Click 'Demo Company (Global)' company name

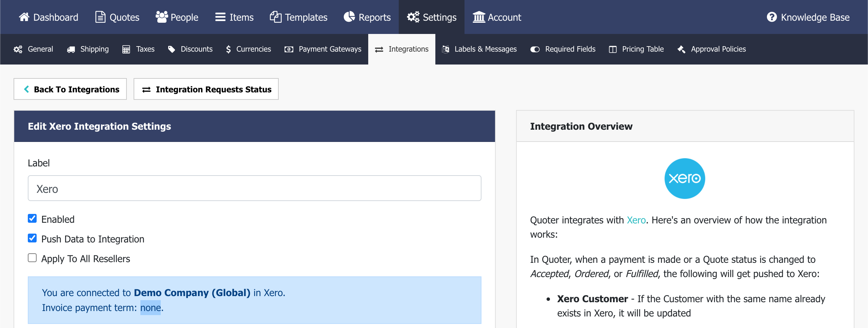[x=192, y=293]
